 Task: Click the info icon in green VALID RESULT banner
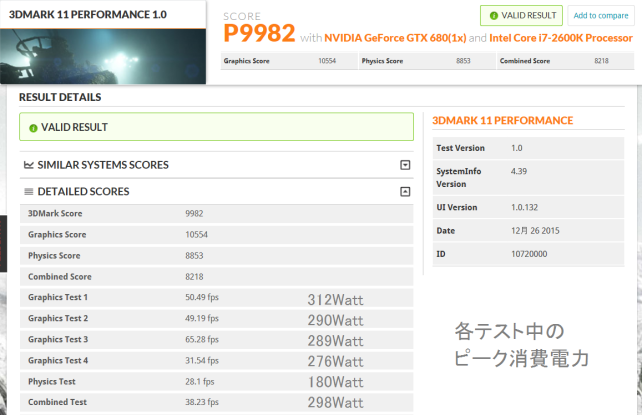tap(33, 128)
